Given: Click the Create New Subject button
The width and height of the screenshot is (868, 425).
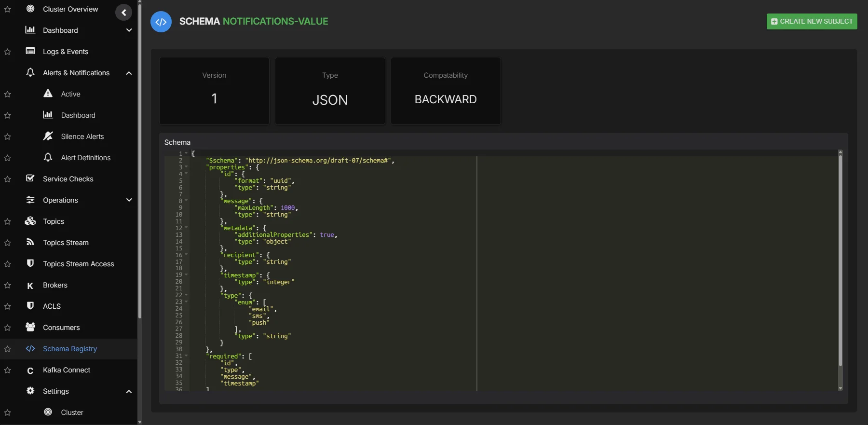Looking at the screenshot, I should (x=812, y=21).
